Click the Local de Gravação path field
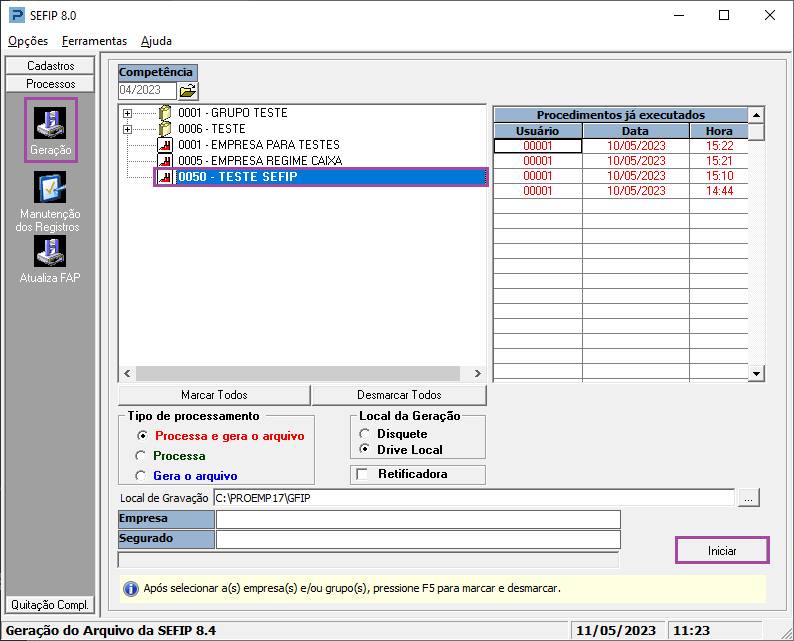This screenshot has width=794, height=641. [x=474, y=498]
